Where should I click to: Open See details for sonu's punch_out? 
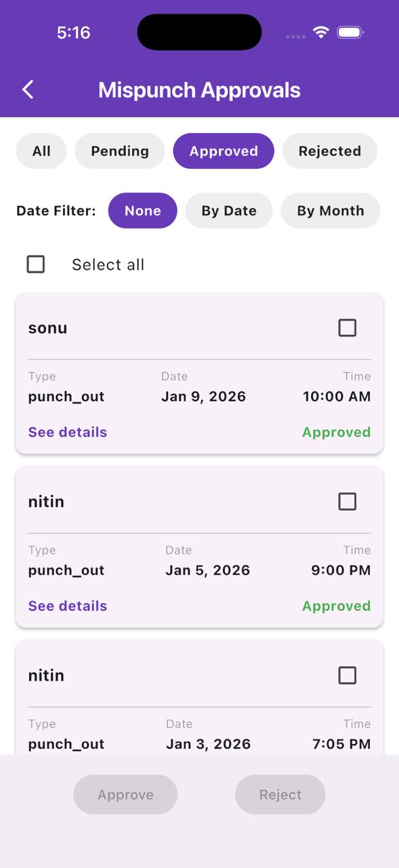click(67, 432)
